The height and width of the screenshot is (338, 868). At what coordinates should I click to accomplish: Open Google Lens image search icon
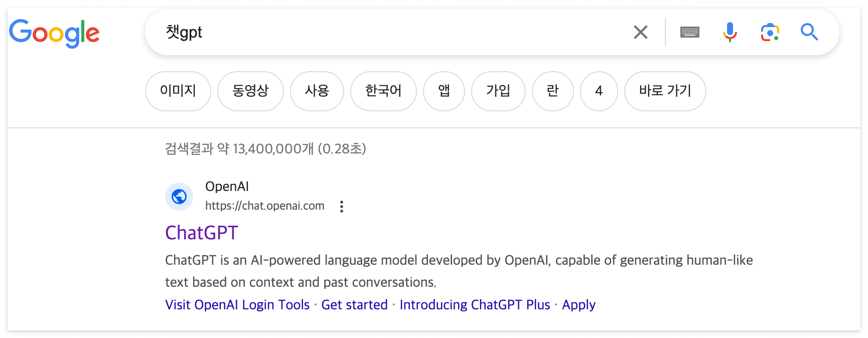770,32
